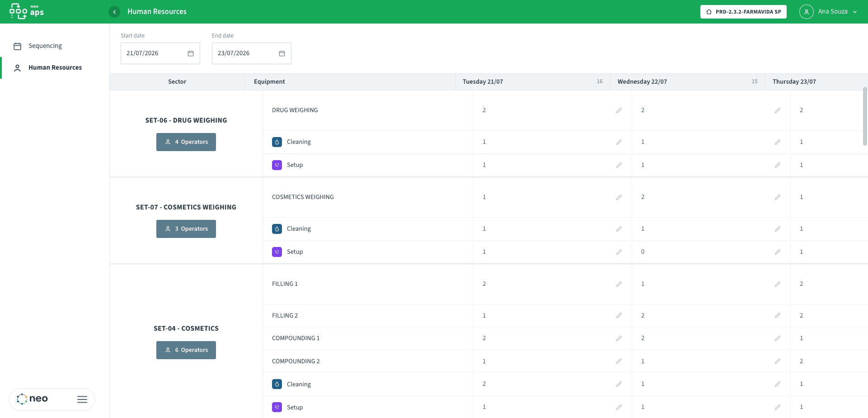Click the End date field

click(251, 53)
